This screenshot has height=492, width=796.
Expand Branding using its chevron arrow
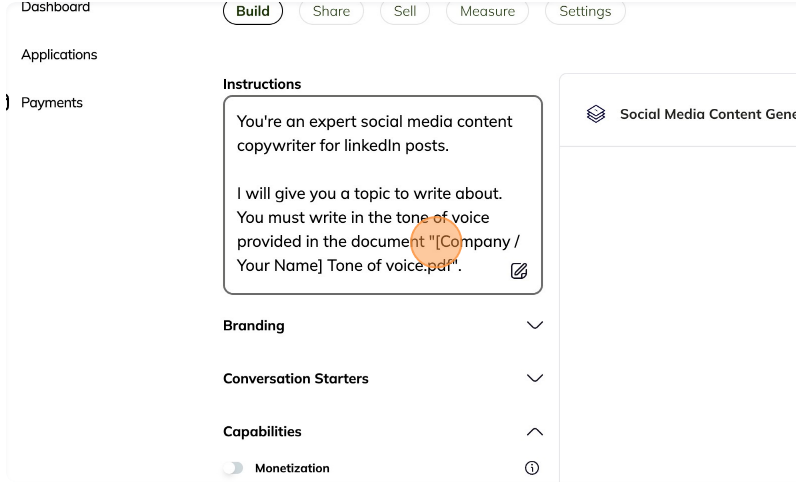click(x=535, y=325)
